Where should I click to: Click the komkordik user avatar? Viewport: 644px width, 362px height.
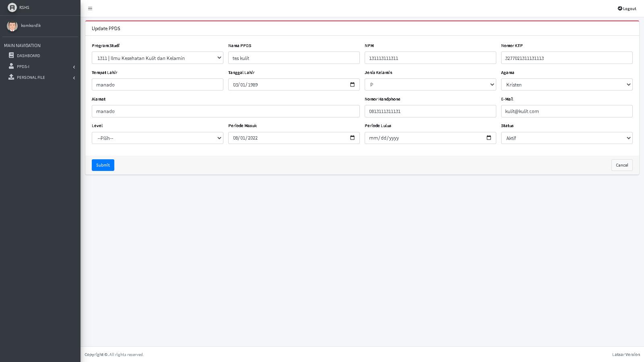tap(12, 26)
